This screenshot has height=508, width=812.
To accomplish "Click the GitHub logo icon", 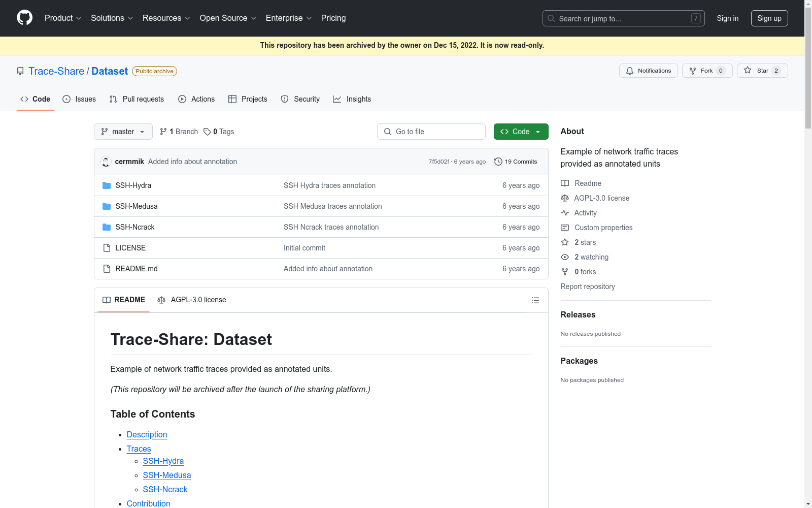I will point(24,18).
